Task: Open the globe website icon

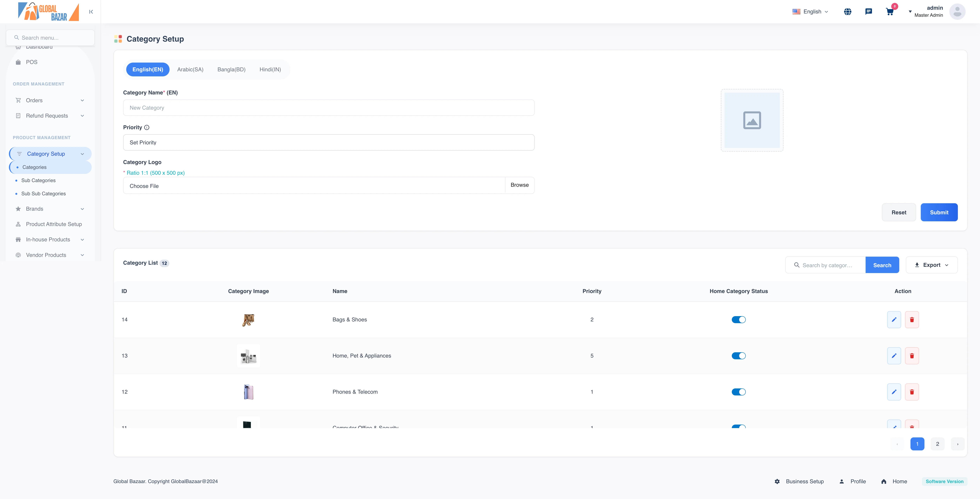Action: [848, 12]
